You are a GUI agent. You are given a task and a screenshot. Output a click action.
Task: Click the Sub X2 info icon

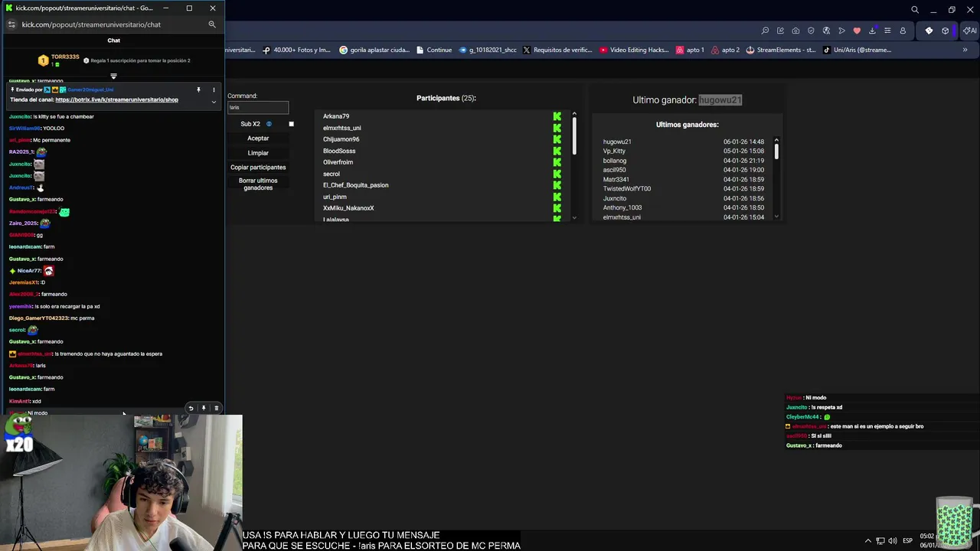pos(269,124)
